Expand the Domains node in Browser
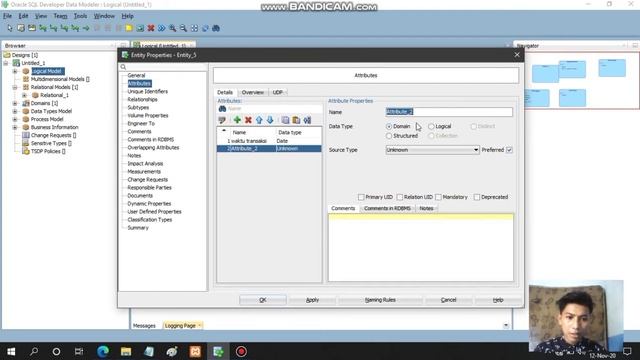This screenshot has width=640, height=360. click(x=15, y=103)
